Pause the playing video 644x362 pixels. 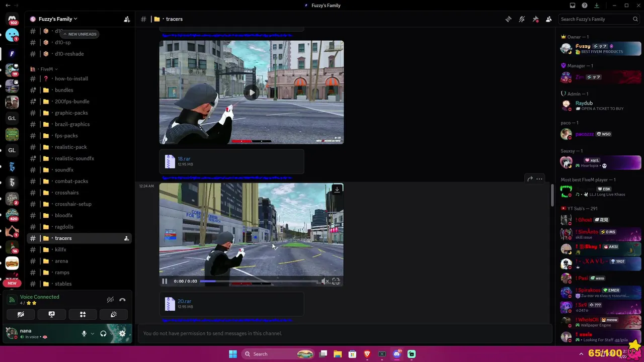pyautogui.click(x=165, y=282)
